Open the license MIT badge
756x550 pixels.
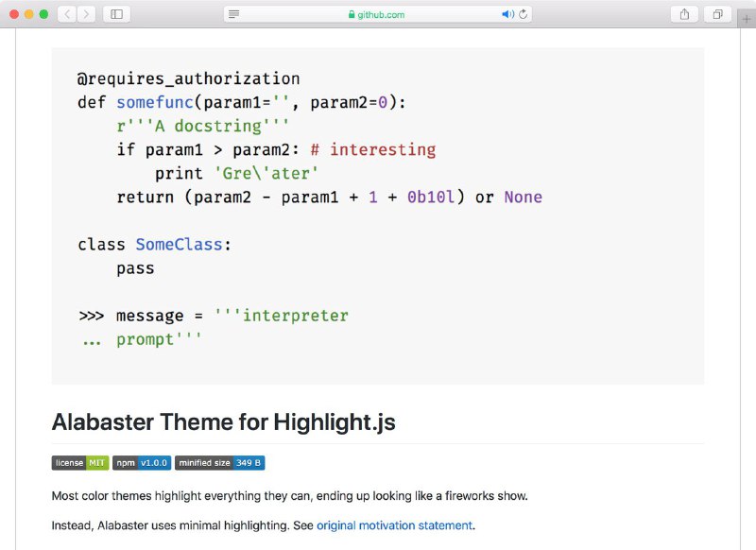coord(80,463)
